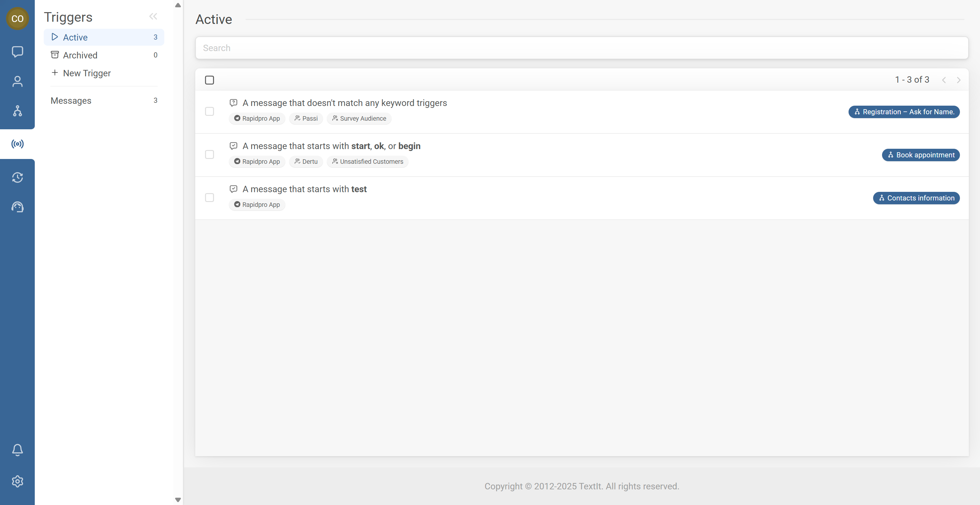Switch to the Archived triggers view
The height and width of the screenshot is (505, 980).
pos(80,55)
